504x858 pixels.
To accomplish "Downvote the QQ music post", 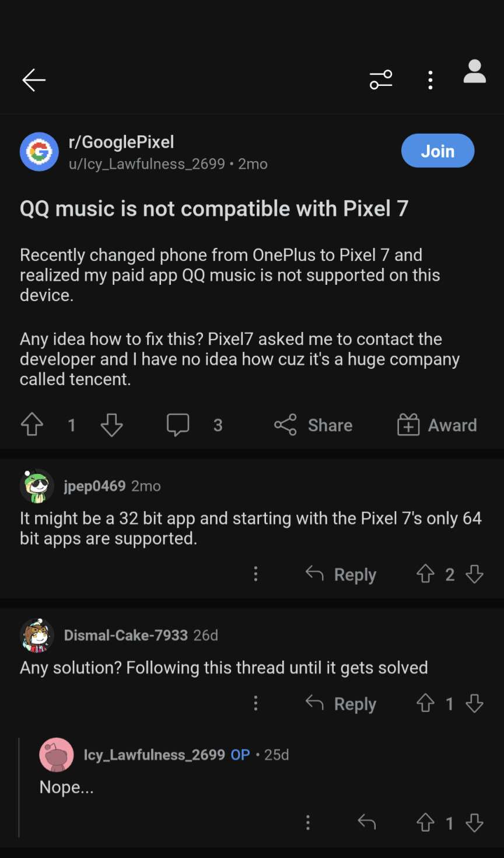I will (x=111, y=425).
